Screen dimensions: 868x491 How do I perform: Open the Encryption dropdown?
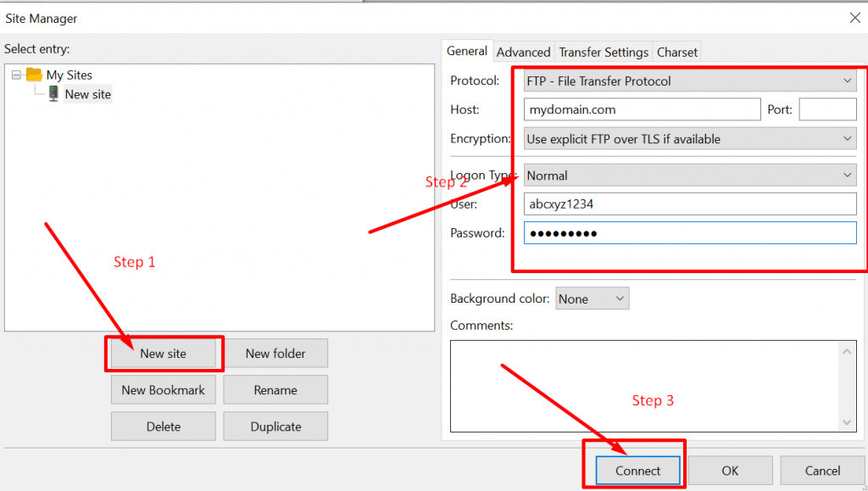[690, 139]
